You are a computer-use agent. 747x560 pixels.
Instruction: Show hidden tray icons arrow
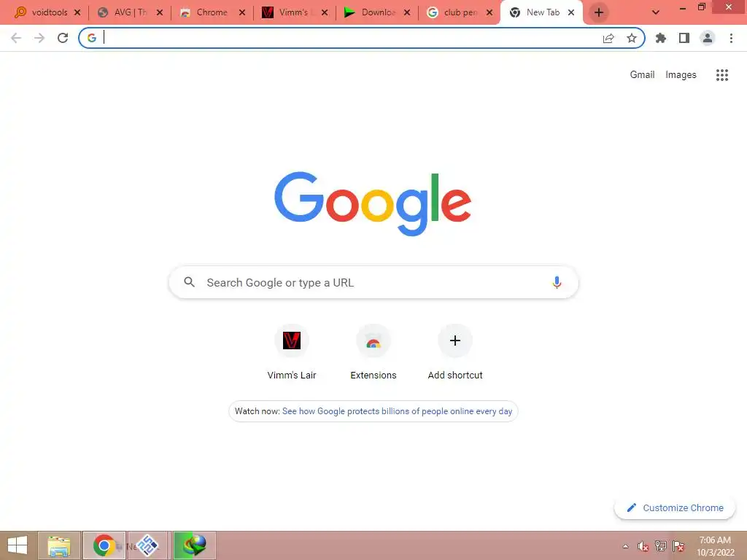point(625,546)
